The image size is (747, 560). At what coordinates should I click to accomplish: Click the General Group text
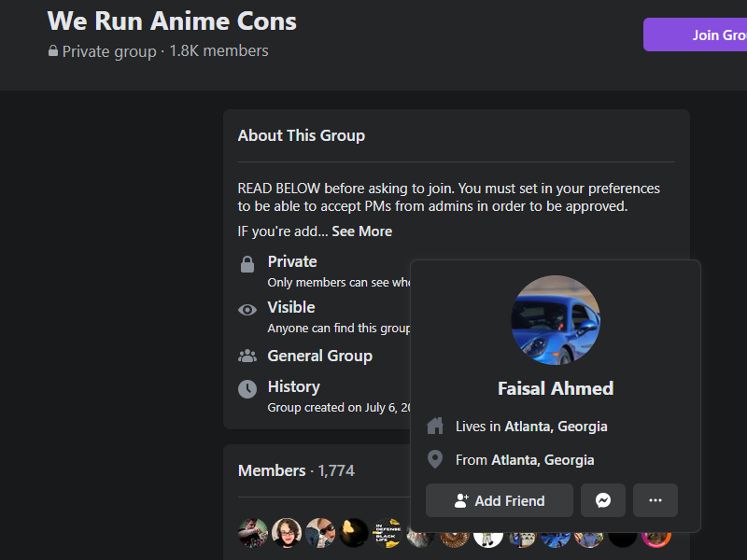click(320, 356)
